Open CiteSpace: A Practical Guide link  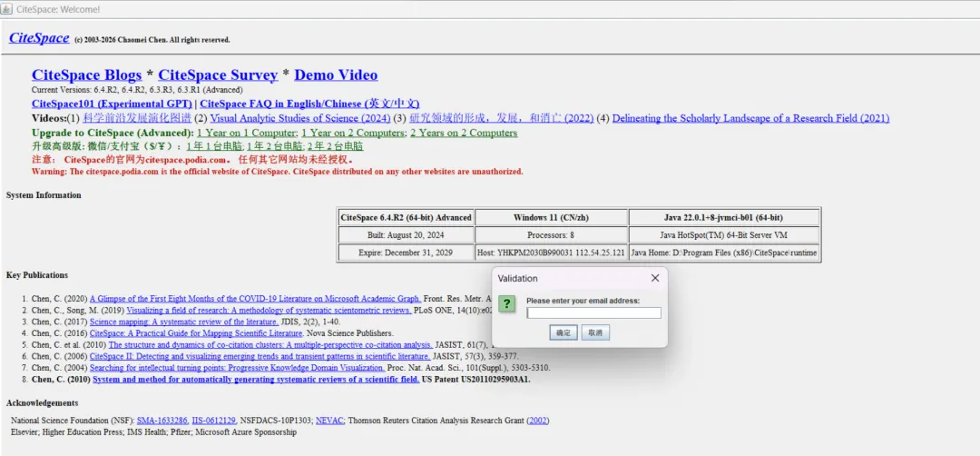[196, 333]
